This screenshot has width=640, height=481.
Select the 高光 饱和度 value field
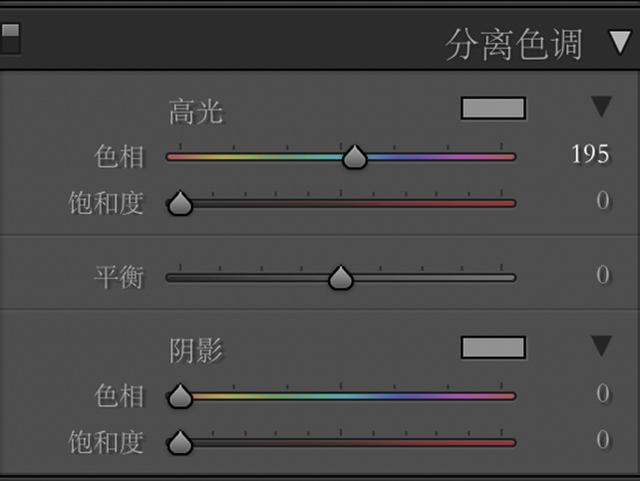coord(603,200)
